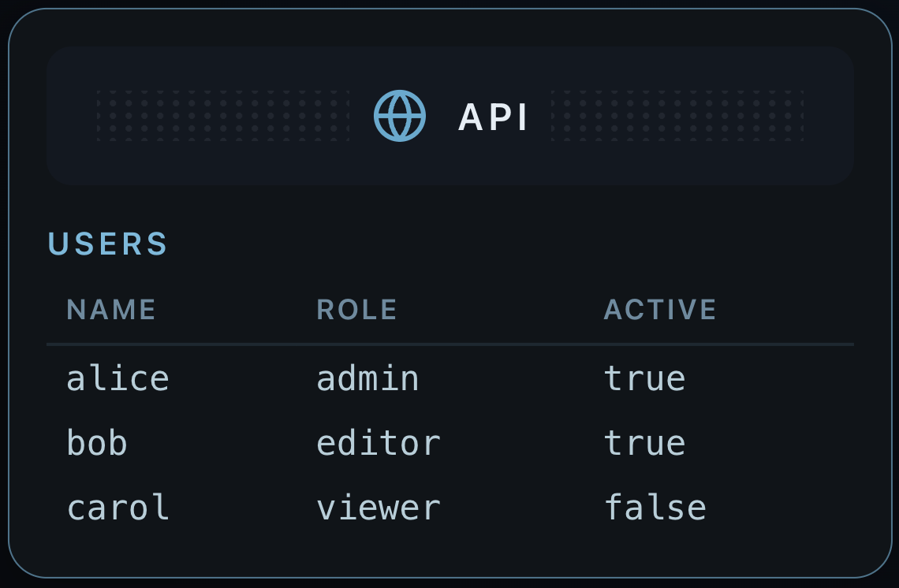
Task: Select the bob name cell
Action: click(97, 443)
